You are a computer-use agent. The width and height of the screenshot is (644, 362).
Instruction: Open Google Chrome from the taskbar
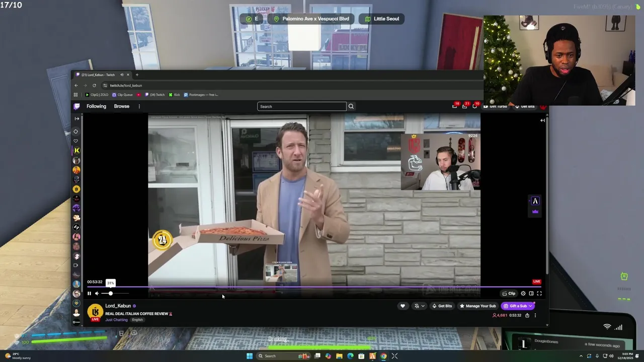coord(383,356)
